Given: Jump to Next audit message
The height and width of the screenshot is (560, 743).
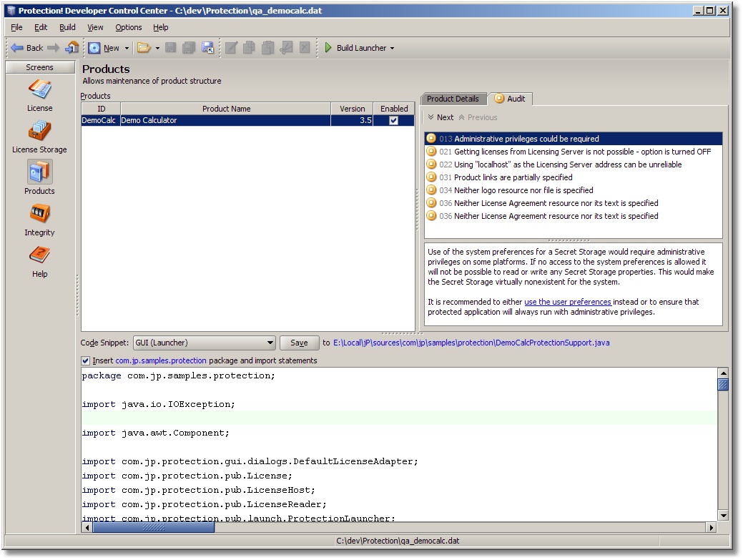Looking at the screenshot, I should coord(441,117).
